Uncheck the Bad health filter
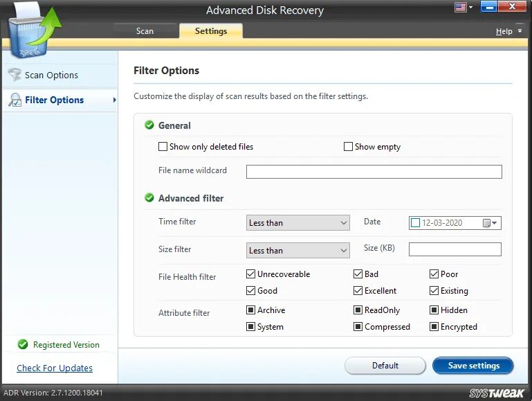532x401 pixels. coord(358,274)
